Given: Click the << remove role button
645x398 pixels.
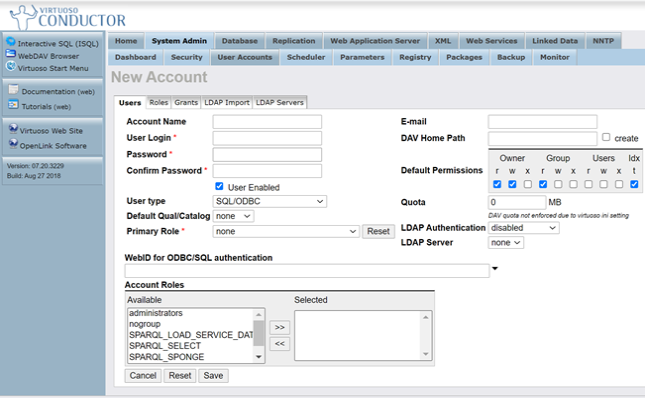Looking at the screenshot, I should pyautogui.click(x=280, y=343).
